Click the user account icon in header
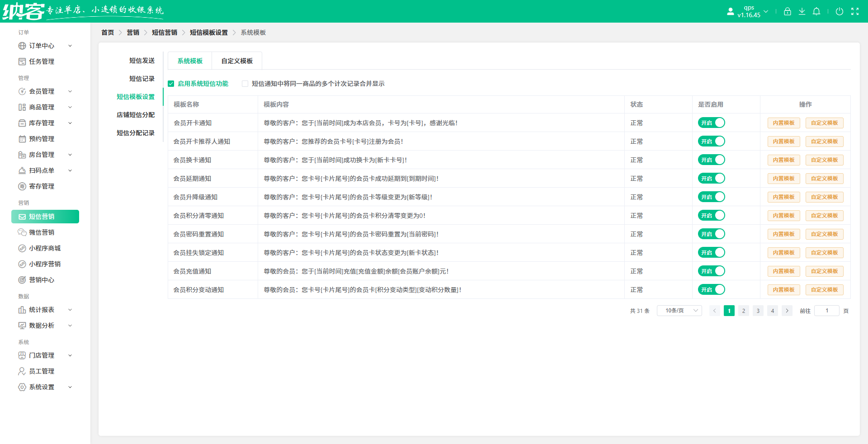The width and height of the screenshot is (868, 444). 730,11
